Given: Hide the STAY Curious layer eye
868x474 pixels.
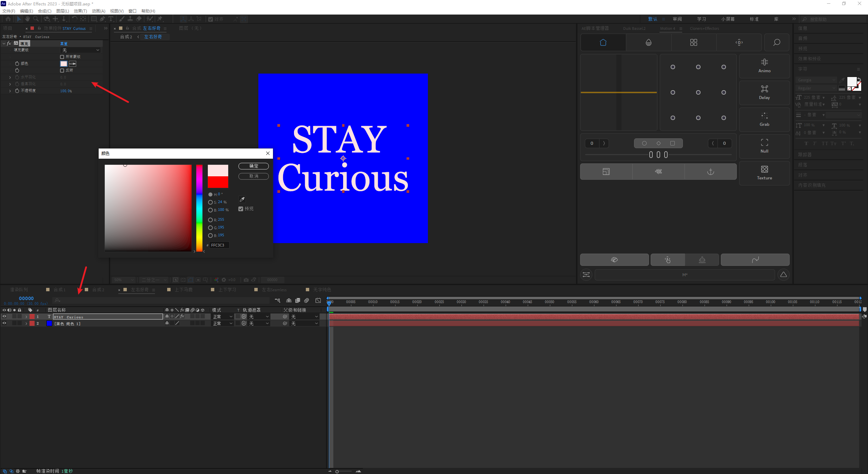Looking at the screenshot, I should coord(4,316).
